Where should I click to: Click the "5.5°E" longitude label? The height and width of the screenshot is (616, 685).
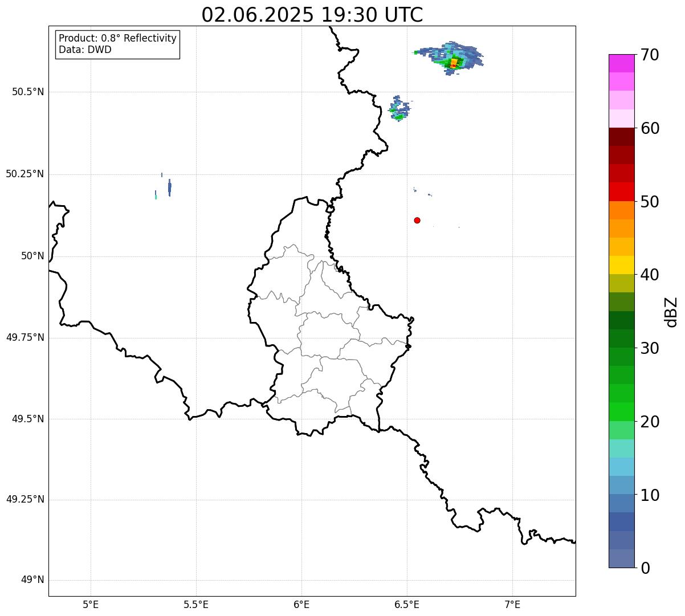click(196, 604)
